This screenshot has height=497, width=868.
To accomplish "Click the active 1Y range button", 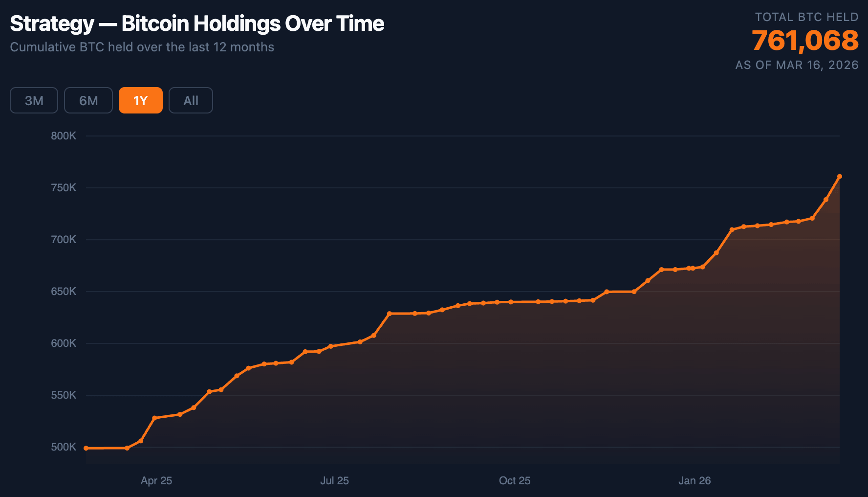I will (140, 100).
